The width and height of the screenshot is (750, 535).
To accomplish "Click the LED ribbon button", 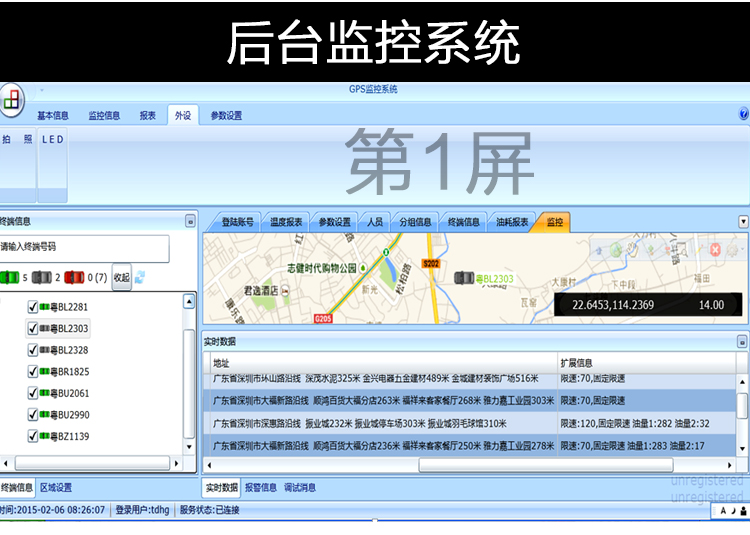I will (x=53, y=165).
